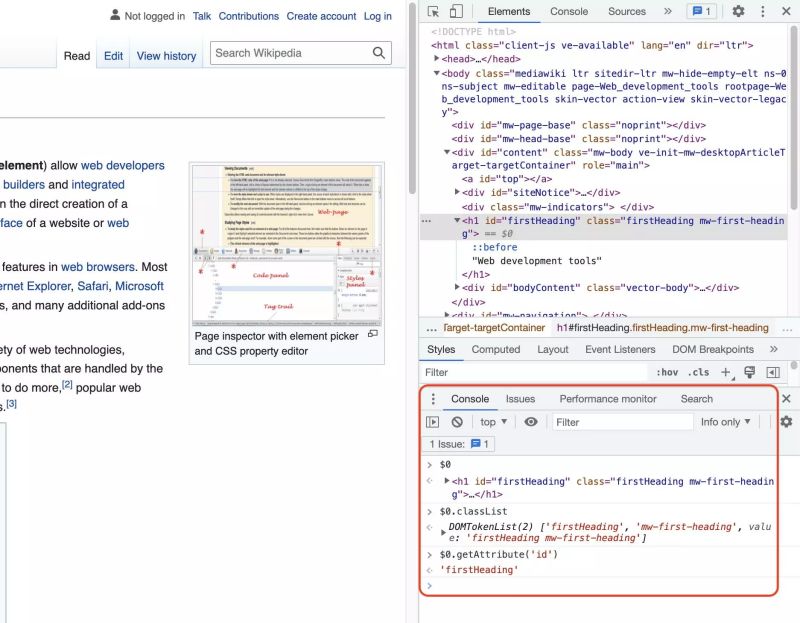Click the View history link on Wikipedia
This screenshot has width=800, height=623.
[166, 56]
